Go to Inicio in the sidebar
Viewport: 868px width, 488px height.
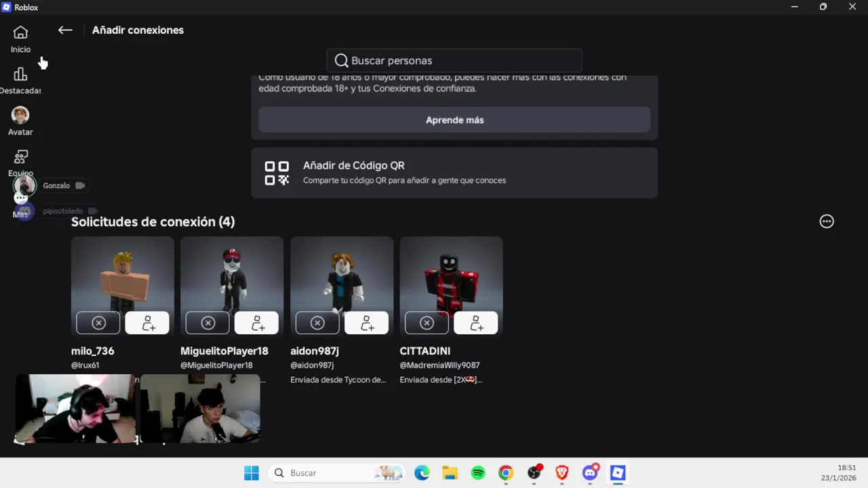(20, 39)
